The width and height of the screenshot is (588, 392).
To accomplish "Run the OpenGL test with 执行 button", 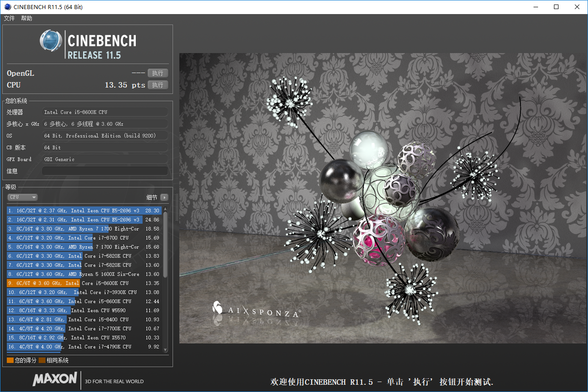I will pos(158,73).
